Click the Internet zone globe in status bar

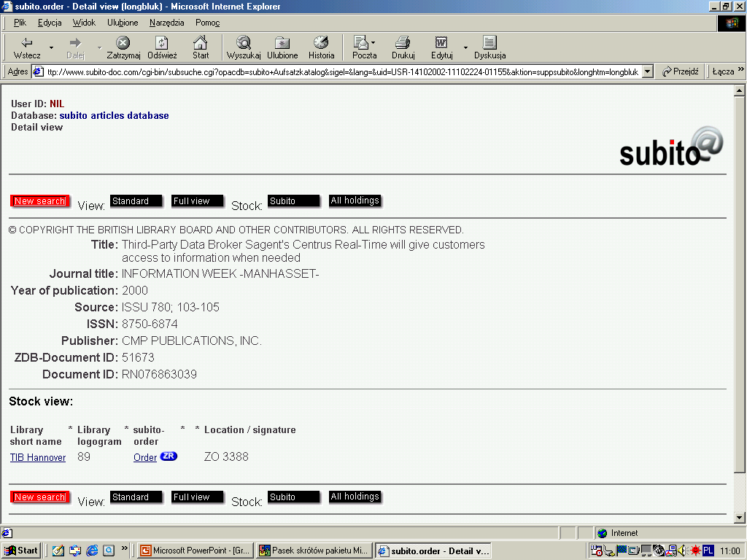(602, 533)
